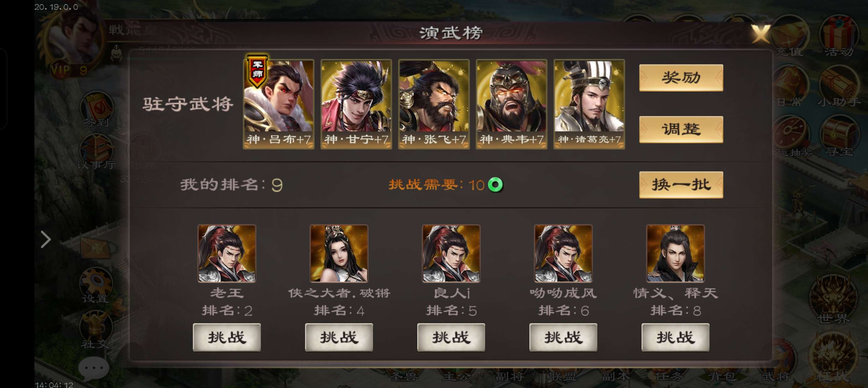Screen dimensions: 868x388
Task: Select the 神·甘宁+7 general card
Action: [x=356, y=104]
